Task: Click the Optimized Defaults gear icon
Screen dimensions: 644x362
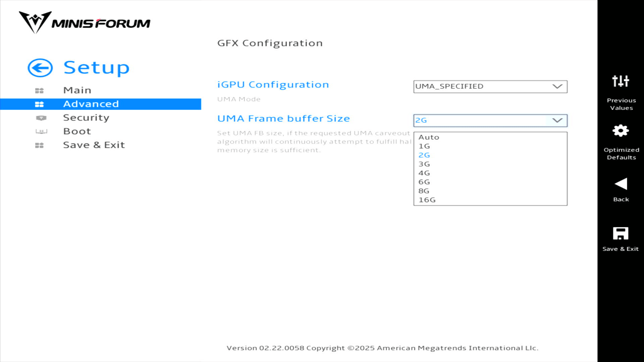Action: [621, 130]
